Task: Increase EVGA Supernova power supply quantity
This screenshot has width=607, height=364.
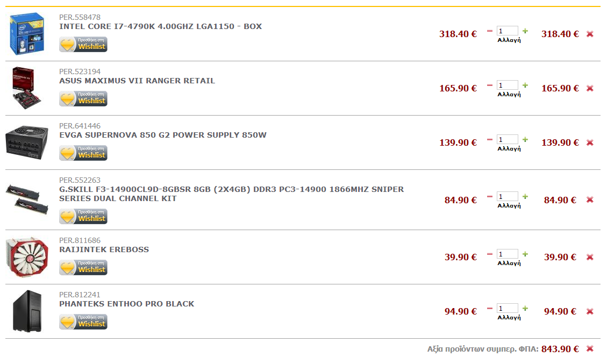Action: click(525, 139)
